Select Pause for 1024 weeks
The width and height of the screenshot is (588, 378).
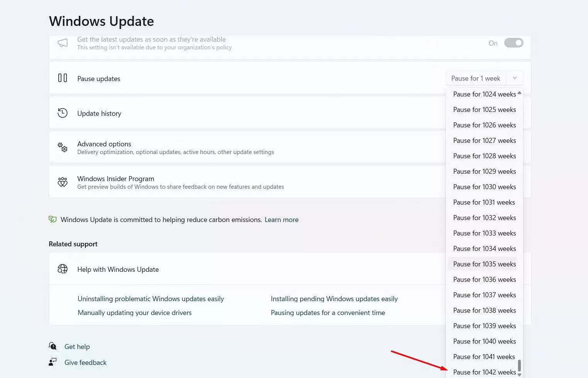click(484, 94)
